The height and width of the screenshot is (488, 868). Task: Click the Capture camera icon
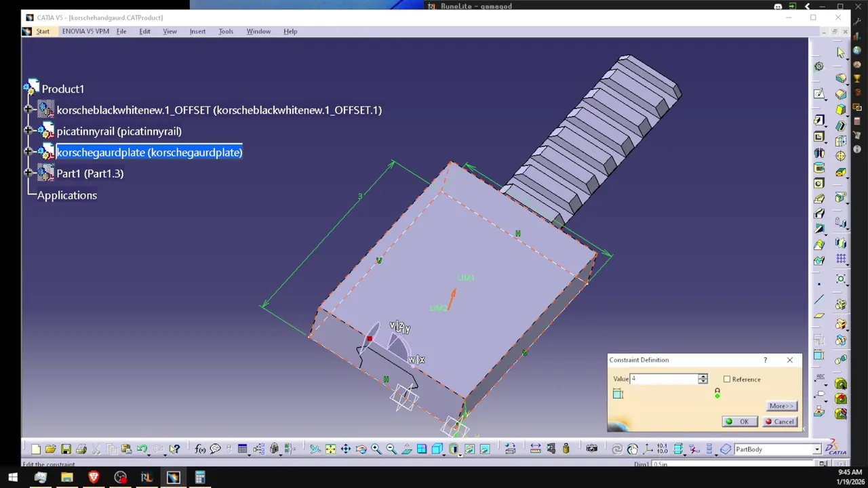click(591, 449)
